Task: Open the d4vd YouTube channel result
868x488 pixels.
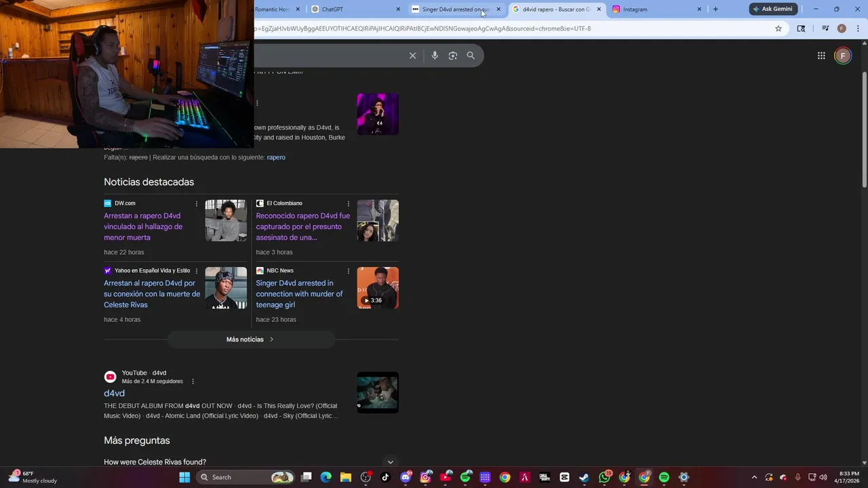Action: (114, 393)
